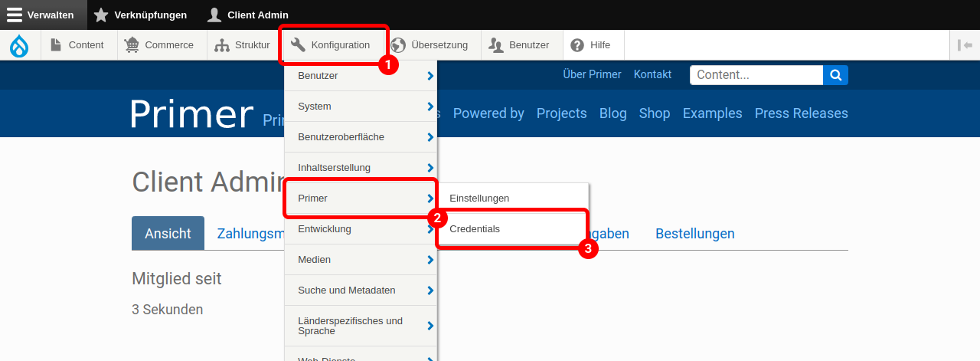Click the Struktur hierarchy icon
Screen dimensions: 980x361
tap(222, 45)
